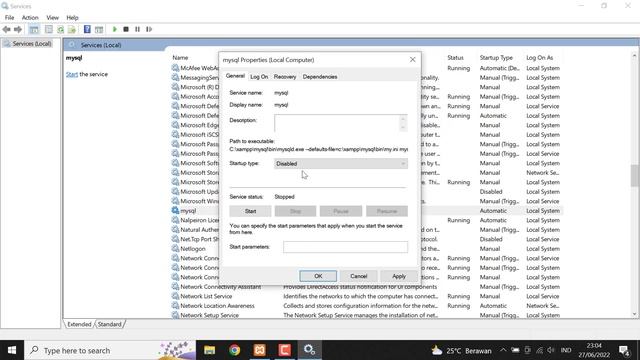Open the Help toolbar icon
The image size is (640, 360).
point(87,29)
